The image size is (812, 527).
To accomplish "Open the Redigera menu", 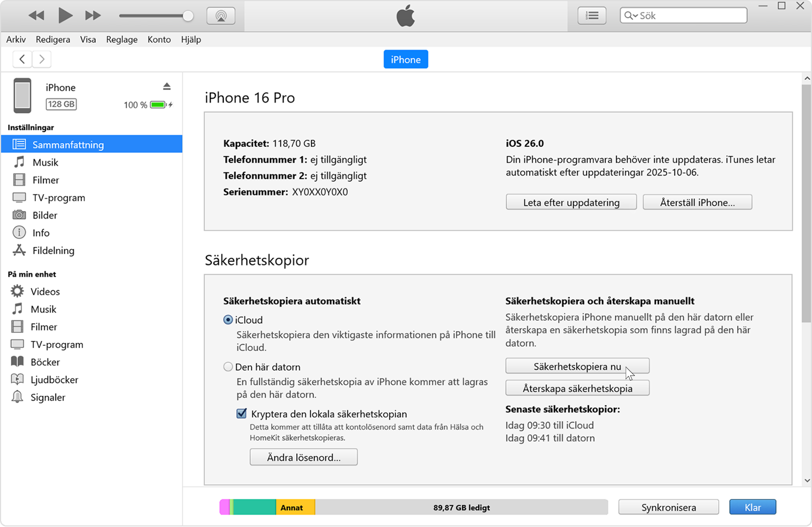I will (x=53, y=40).
